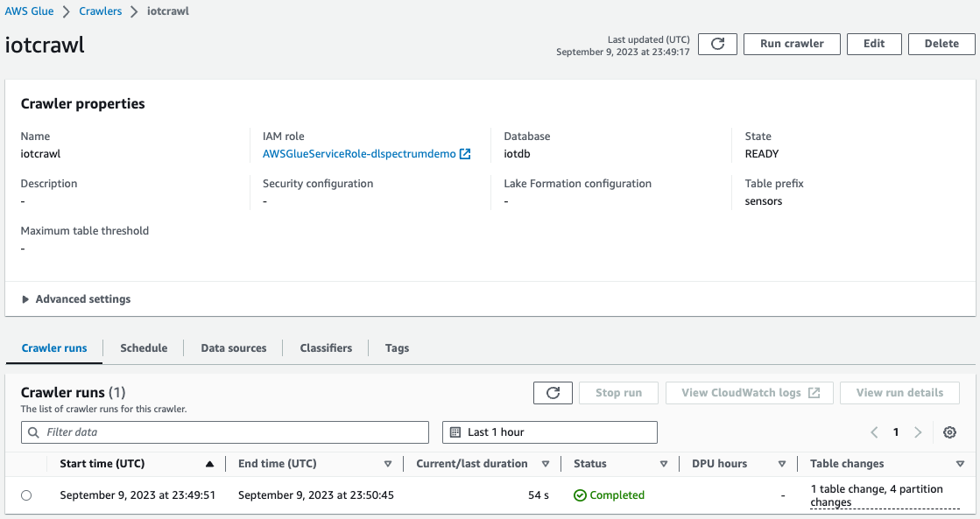Click the green Completed status icon
Viewport: 980px width, 519px height.
point(580,495)
